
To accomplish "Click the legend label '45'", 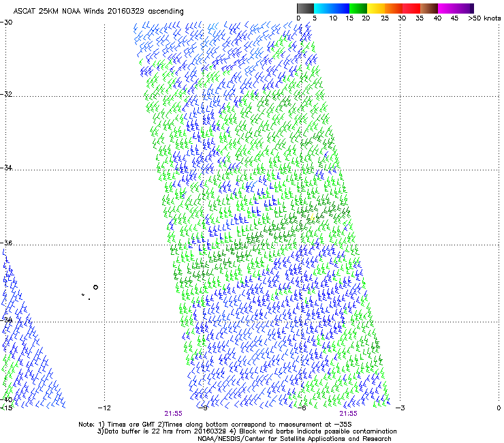I will click(x=454, y=18).
